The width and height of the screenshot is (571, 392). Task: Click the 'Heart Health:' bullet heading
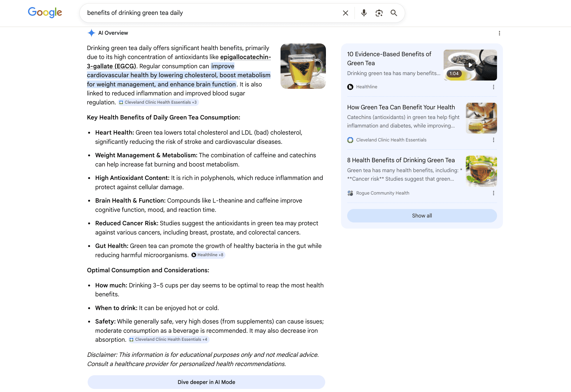point(115,133)
